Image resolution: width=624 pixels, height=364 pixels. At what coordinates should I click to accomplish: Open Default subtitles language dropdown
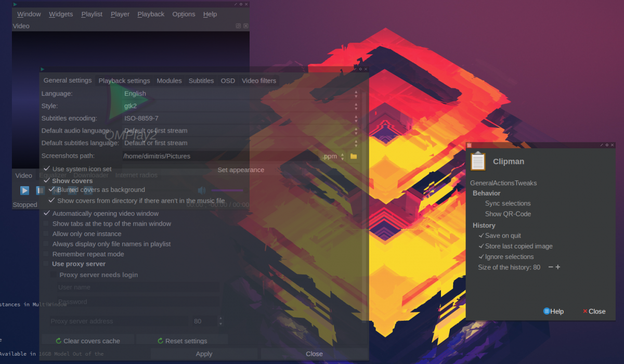(x=241, y=143)
